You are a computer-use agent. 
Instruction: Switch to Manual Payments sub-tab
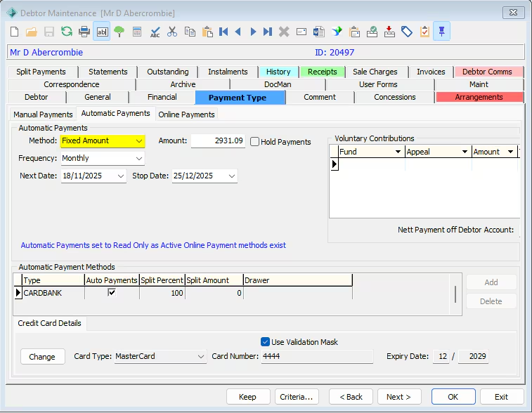(43, 114)
